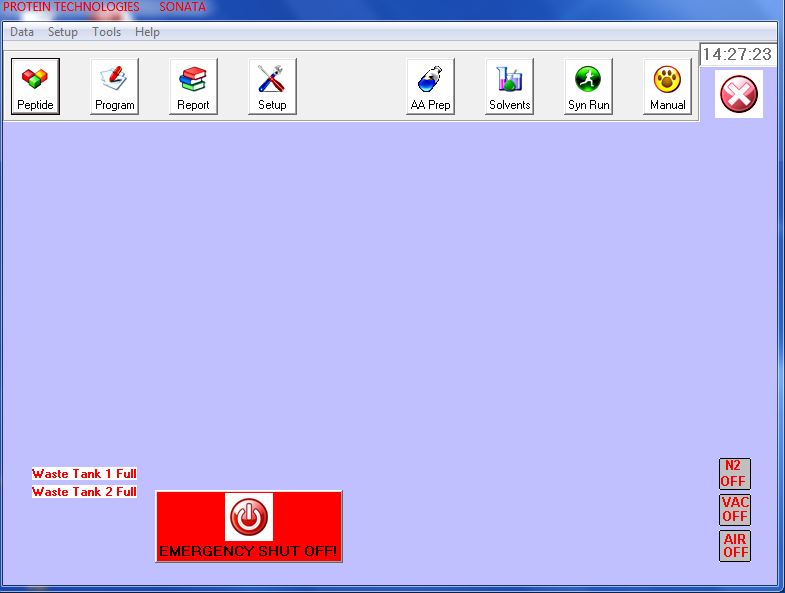Open the Solvents beakers icon
This screenshot has height=593, width=785.
pyautogui.click(x=510, y=86)
